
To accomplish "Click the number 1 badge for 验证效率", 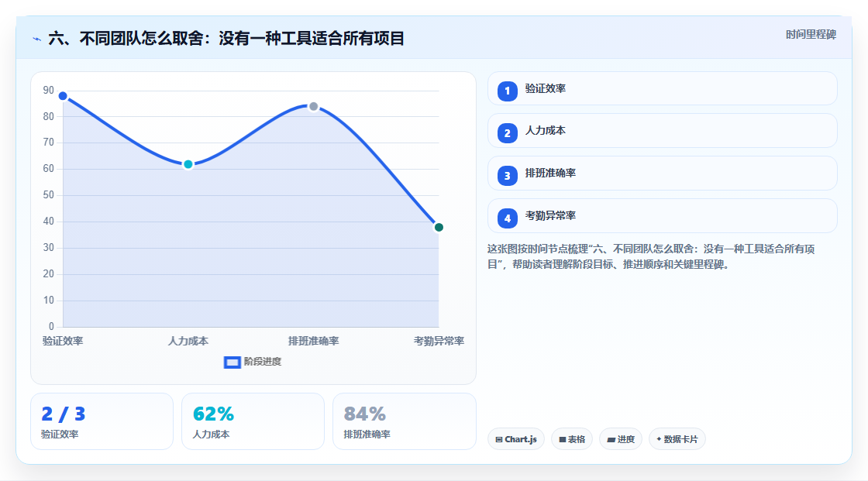I will point(507,91).
